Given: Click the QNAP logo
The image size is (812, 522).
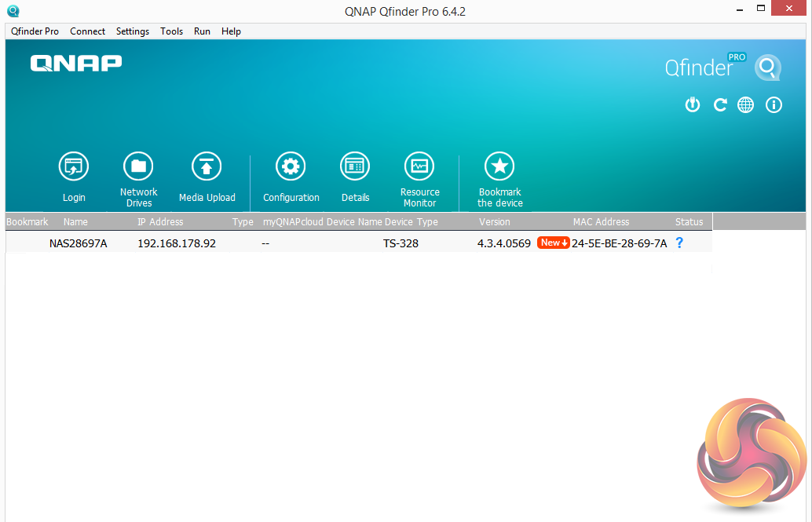Looking at the screenshot, I should [76, 63].
